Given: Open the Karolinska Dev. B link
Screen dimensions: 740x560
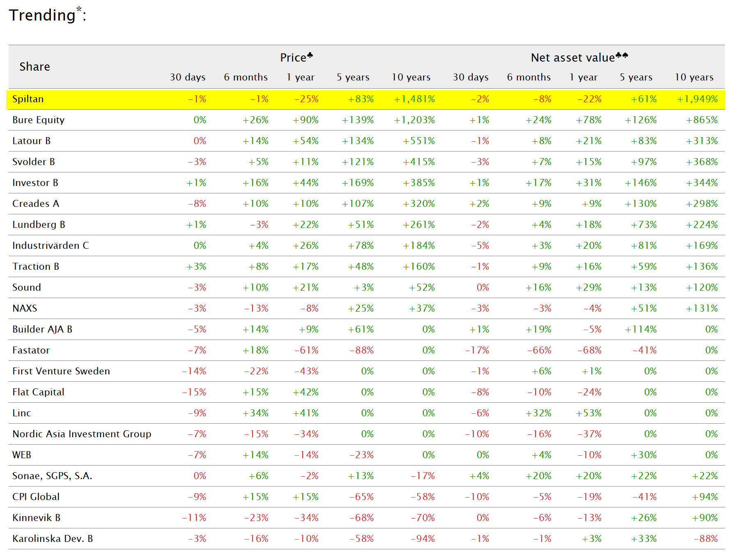Looking at the screenshot, I should (53, 539).
